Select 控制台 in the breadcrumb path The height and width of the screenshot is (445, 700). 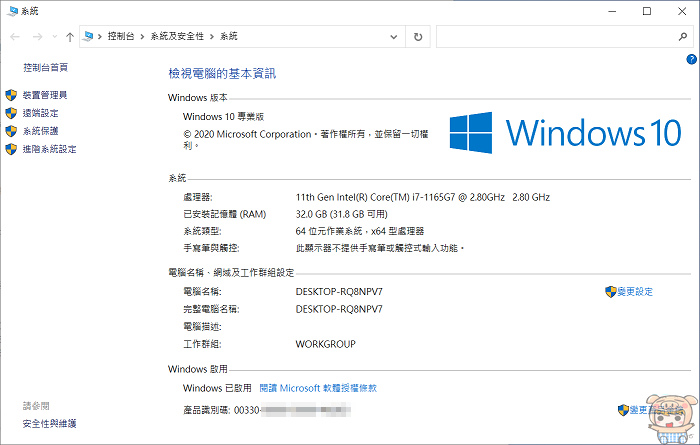121,36
